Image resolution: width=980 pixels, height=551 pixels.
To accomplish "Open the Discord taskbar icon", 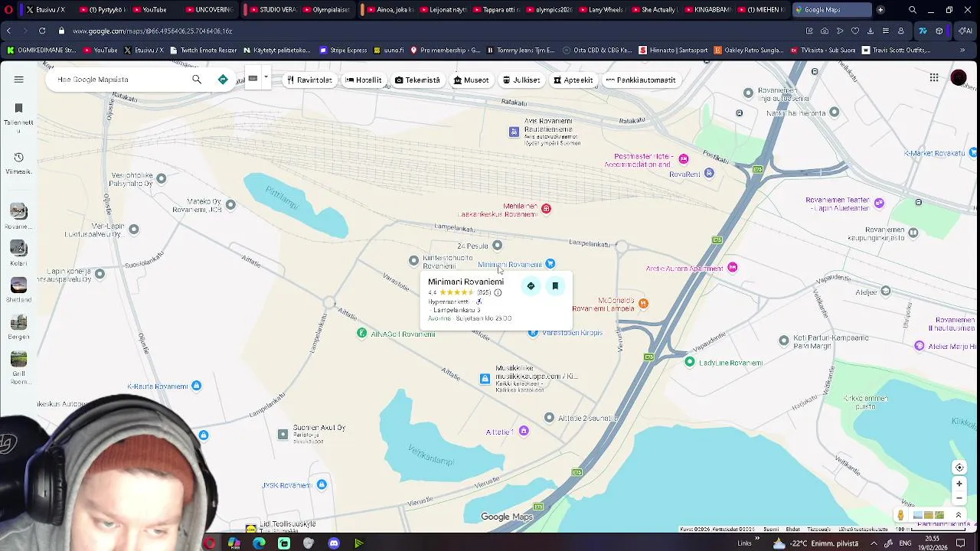I will click(x=334, y=543).
